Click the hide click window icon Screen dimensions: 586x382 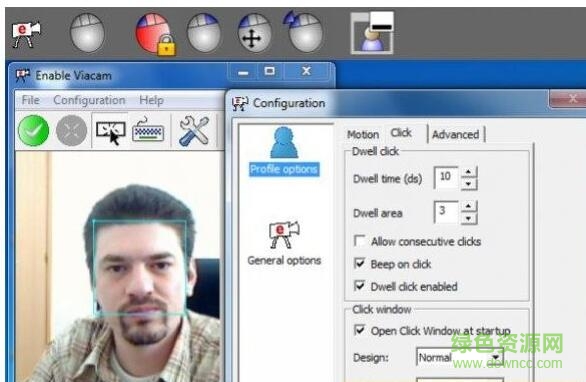(372, 33)
